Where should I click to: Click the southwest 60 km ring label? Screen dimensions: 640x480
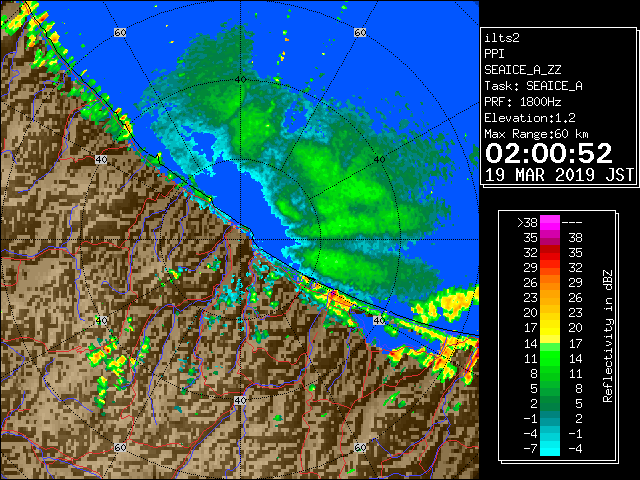coord(120,448)
